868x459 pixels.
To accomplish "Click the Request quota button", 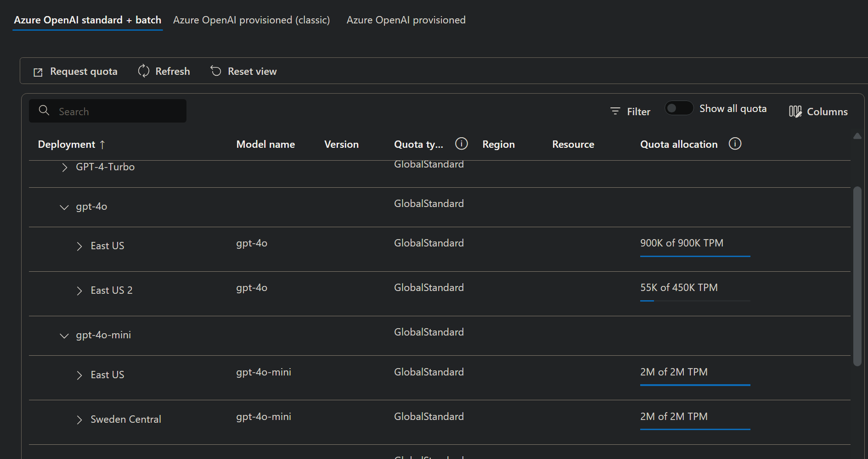I will click(76, 71).
